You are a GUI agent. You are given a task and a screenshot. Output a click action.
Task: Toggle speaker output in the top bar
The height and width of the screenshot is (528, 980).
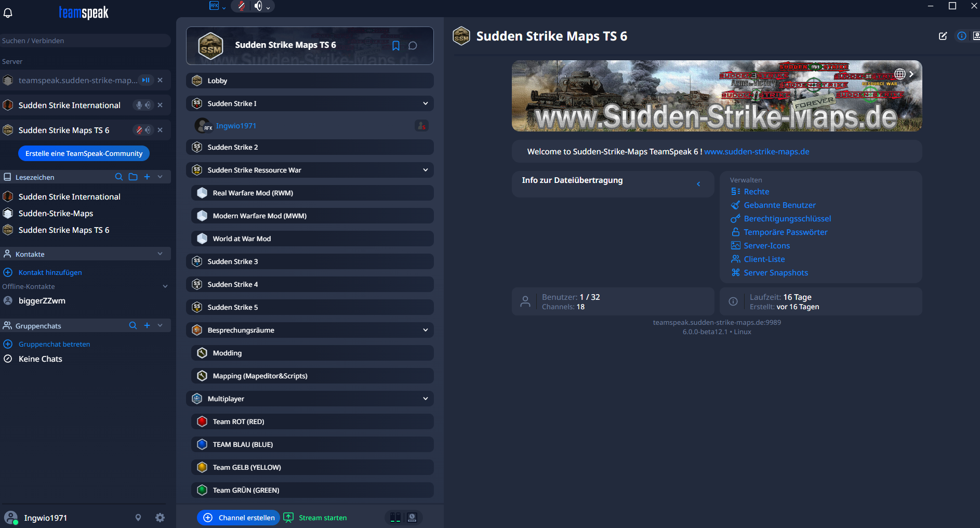coord(258,6)
